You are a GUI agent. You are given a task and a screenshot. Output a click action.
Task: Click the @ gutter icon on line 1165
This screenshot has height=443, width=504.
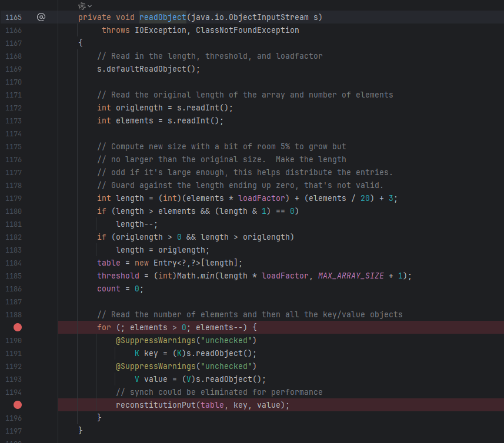click(x=41, y=17)
